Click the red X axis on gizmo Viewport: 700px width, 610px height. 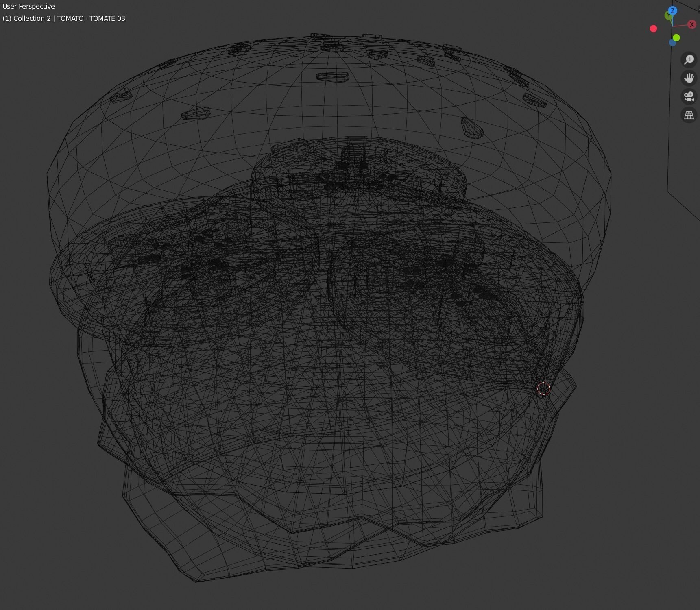[x=691, y=24]
